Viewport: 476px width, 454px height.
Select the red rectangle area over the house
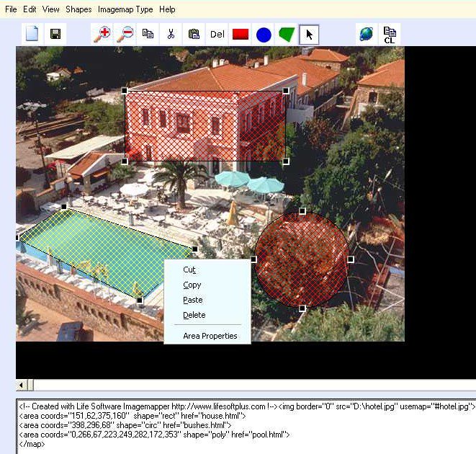[205, 126]
